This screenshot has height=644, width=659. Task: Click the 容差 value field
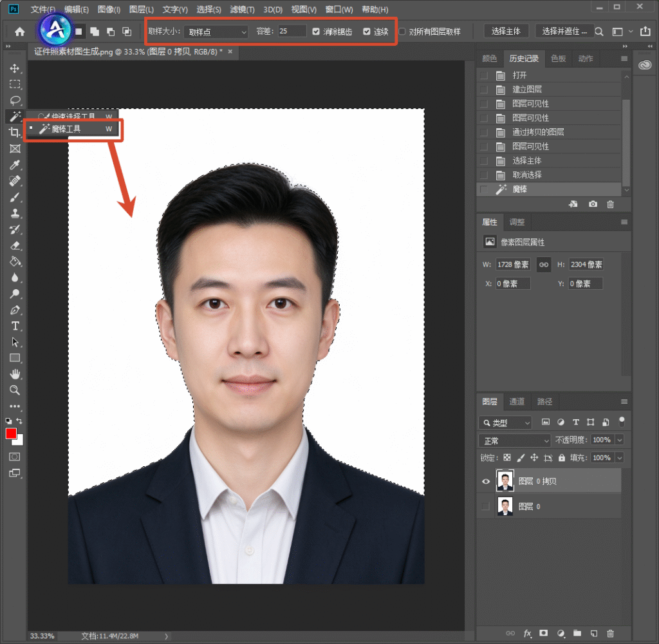click(x=292, y=31)
